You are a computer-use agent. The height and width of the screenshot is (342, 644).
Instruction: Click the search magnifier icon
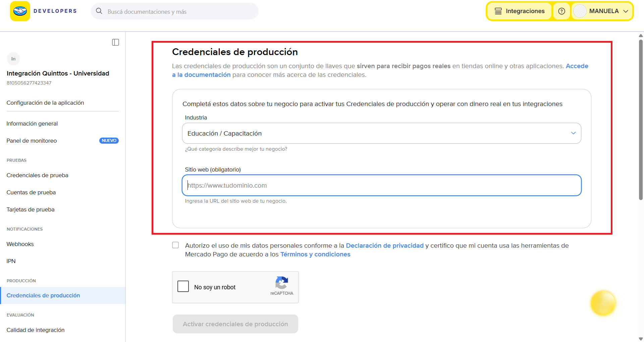[x=99, y=11]
